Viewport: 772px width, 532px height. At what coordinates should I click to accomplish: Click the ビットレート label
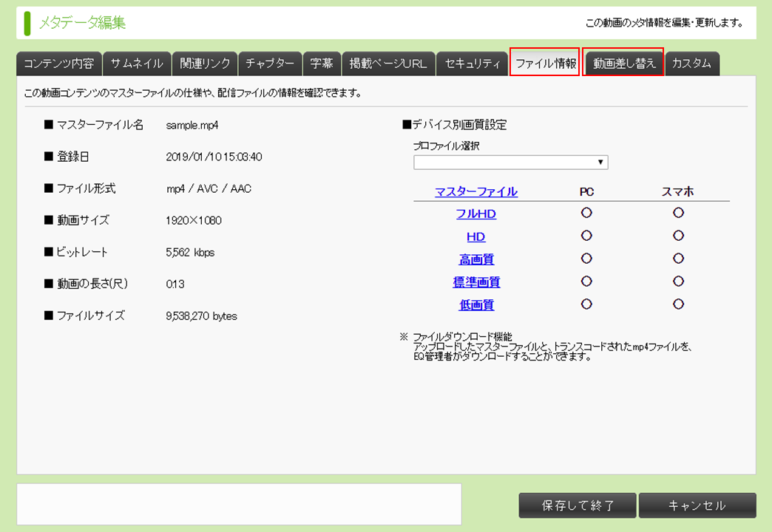point(82,252)
